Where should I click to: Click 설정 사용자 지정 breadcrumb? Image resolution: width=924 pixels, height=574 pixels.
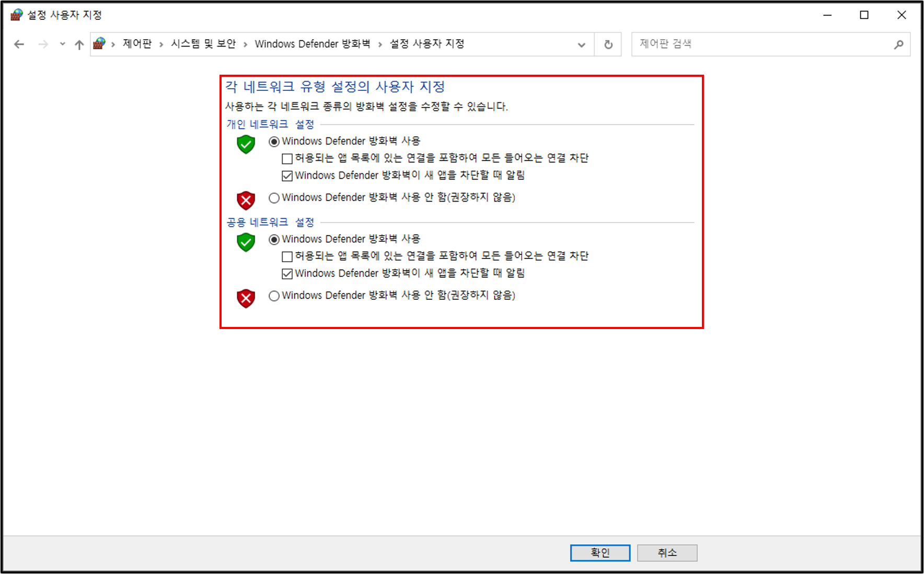(427, 44)
